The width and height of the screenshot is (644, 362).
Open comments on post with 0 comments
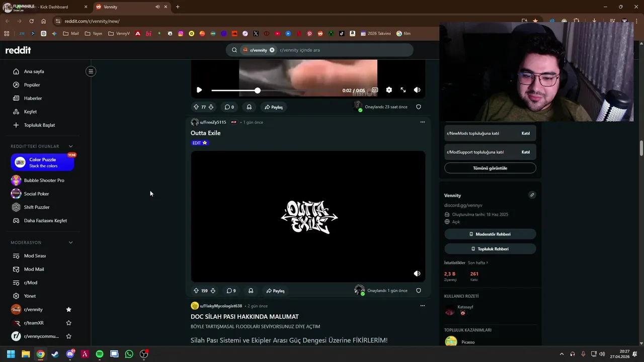click(229, 107)
